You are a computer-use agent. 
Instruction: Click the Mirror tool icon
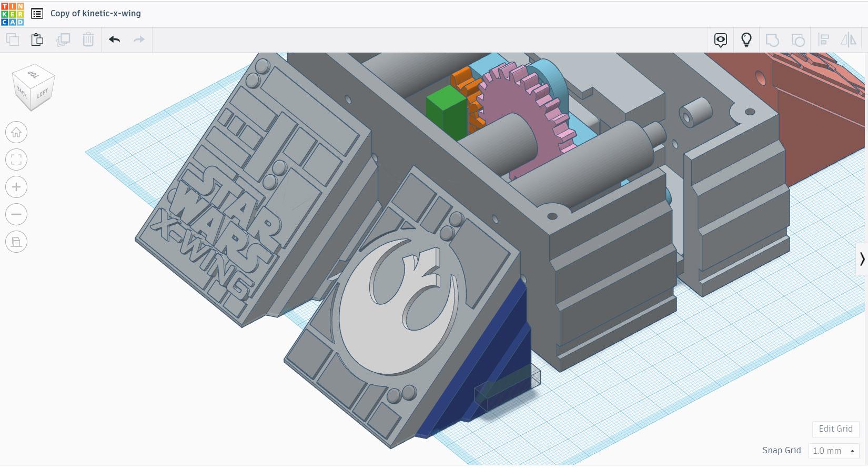tap(849, 40)
